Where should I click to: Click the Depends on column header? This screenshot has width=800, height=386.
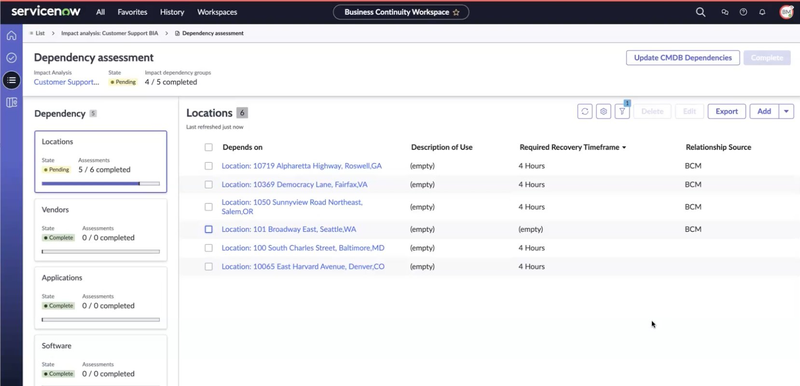pyautogui.click(x=242, y=147)
